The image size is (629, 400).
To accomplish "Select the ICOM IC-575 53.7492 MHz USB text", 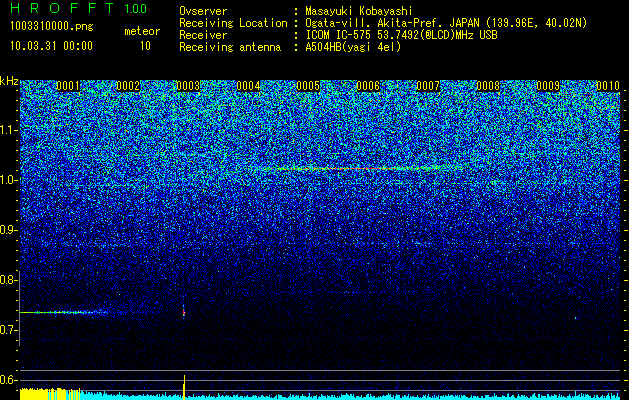I will 401,35.
